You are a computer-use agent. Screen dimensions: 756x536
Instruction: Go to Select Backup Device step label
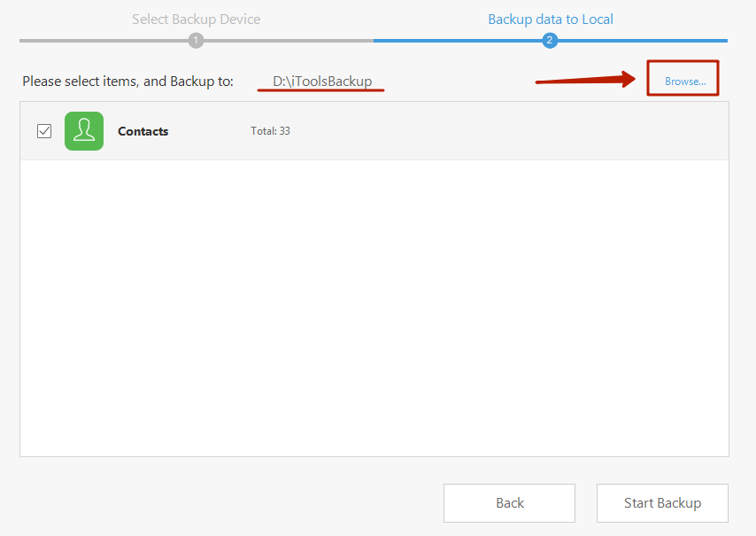click(196, 19)
